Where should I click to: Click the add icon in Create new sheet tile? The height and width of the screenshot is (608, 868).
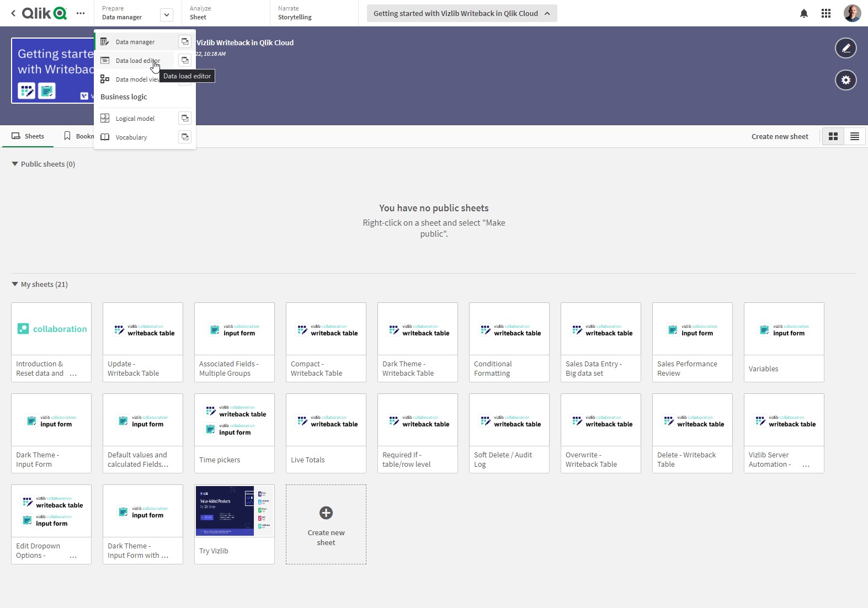326,513
